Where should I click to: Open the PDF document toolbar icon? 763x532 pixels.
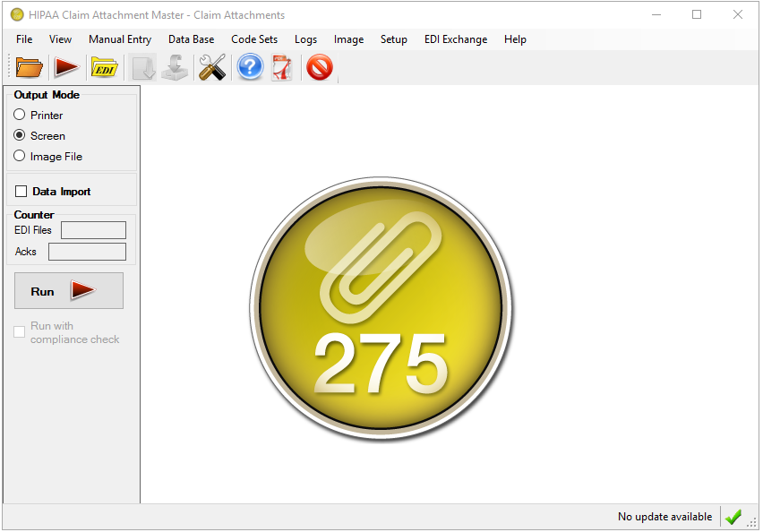coord(283,67)
